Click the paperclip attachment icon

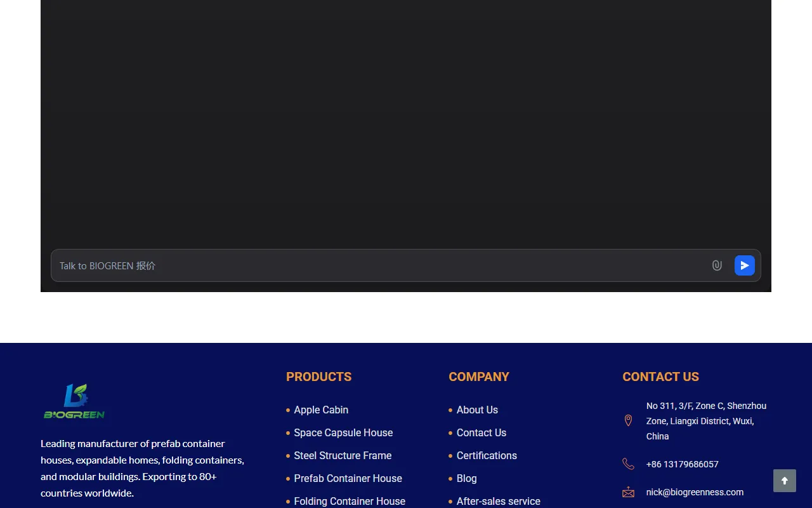717,265
